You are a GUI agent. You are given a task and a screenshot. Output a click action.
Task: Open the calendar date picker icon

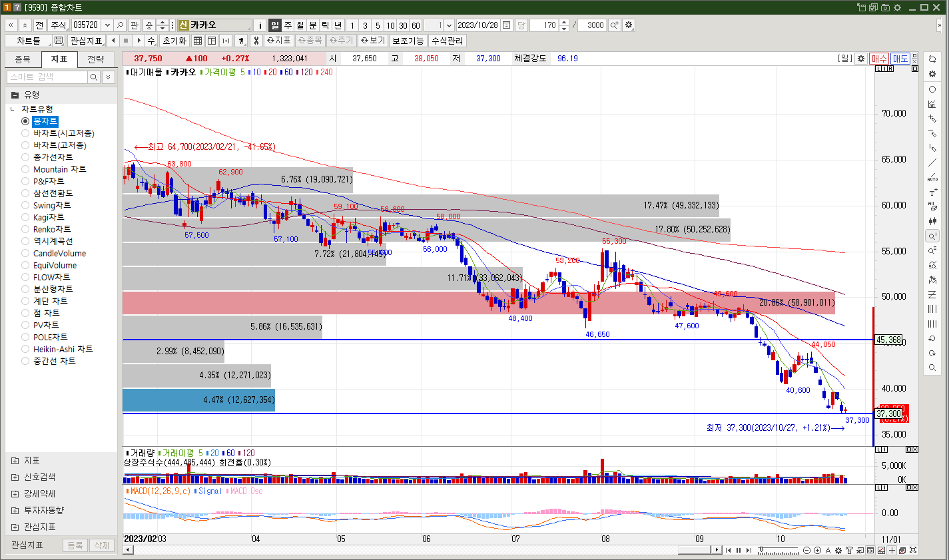[x=507, y=25]
